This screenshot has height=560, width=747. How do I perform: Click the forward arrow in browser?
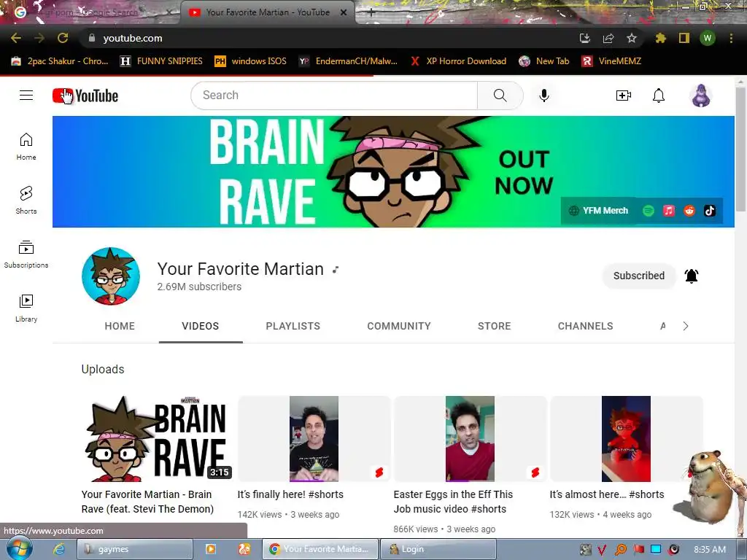click(39, 38)
